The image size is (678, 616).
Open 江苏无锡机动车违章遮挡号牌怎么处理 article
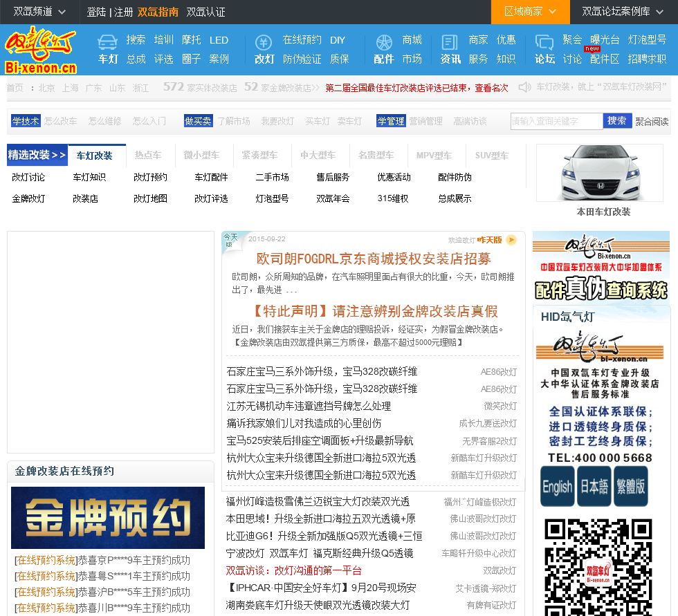(309, 406)
